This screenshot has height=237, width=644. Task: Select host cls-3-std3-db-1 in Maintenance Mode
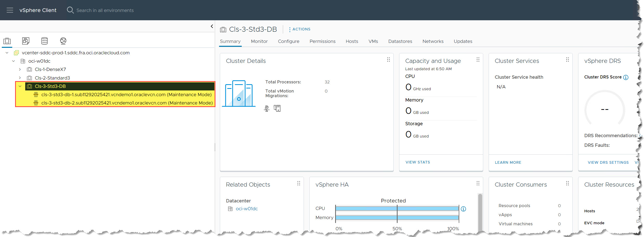pos(126,95)
